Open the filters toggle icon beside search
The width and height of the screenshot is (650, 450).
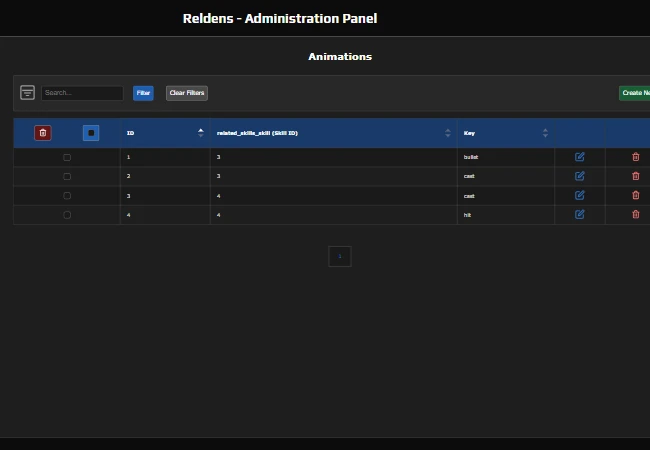click(27, 92)
